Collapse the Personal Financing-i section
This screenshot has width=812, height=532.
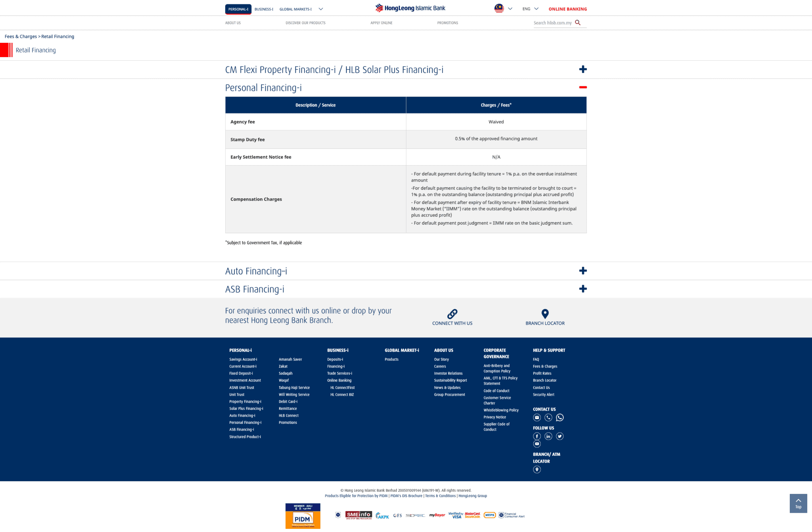[x=583, y=87]
